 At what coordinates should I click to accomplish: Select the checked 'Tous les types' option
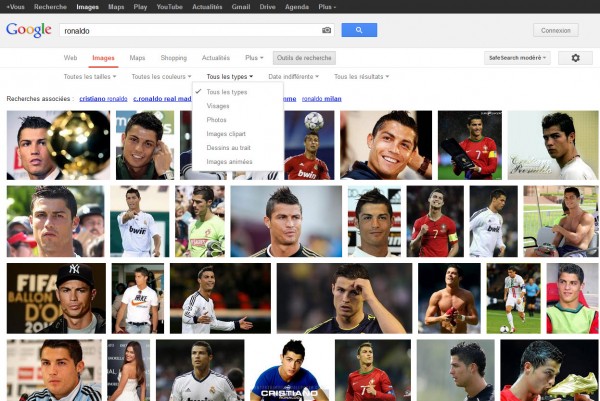(x=226, y=92)
